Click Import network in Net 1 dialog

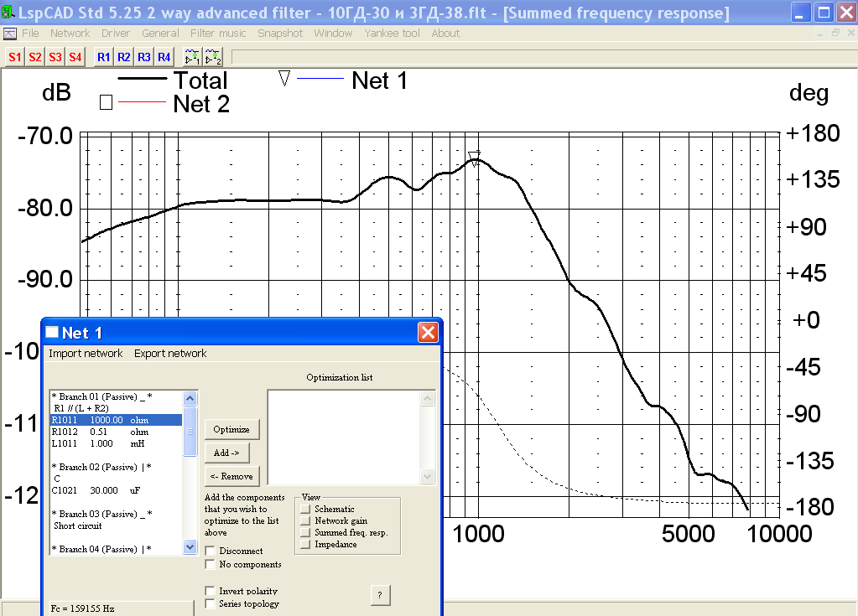86,354
